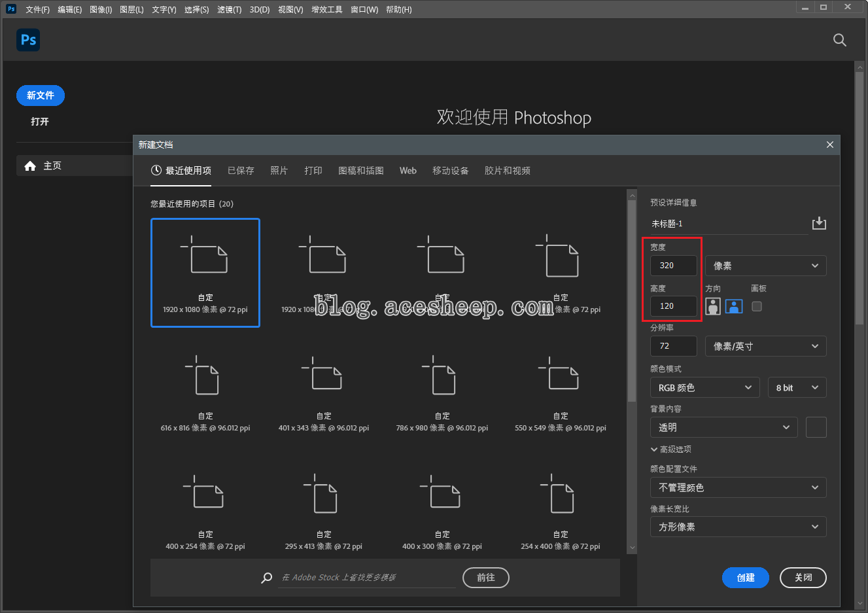Click the Photoshop home logo icon
The image size is (868, 613).
click(28, 40)
